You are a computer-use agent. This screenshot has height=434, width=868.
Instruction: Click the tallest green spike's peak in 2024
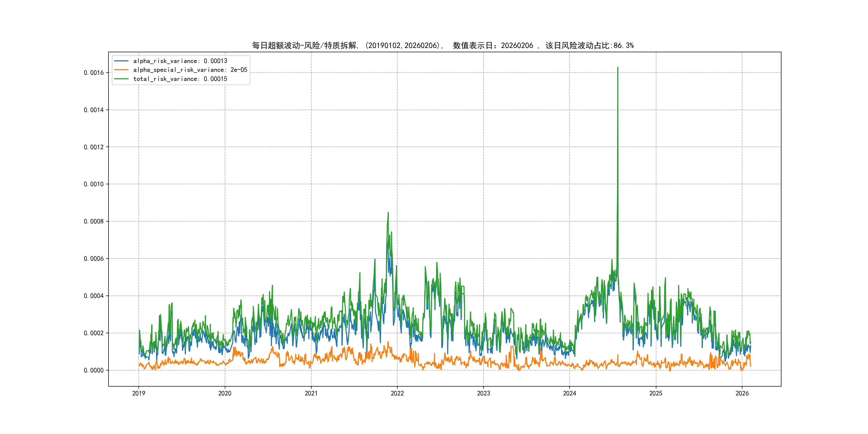point(618,68)
